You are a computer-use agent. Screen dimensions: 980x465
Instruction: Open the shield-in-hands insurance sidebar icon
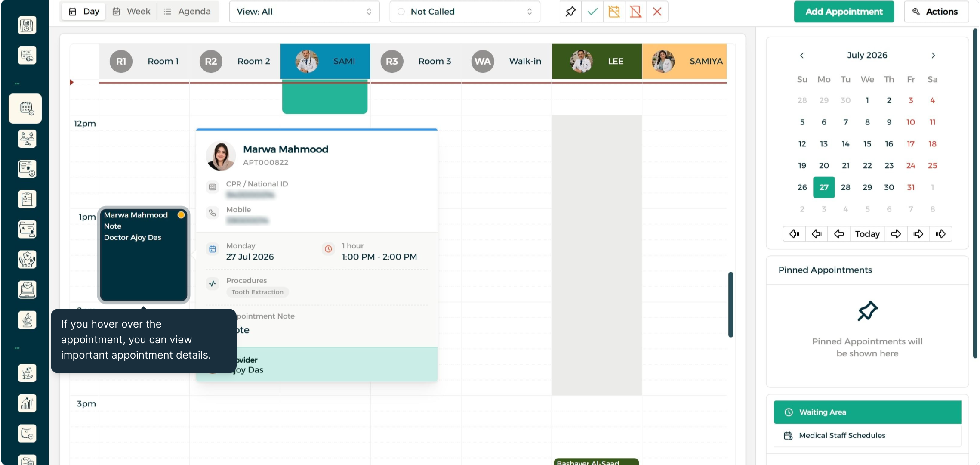click(x=27, y=260)
